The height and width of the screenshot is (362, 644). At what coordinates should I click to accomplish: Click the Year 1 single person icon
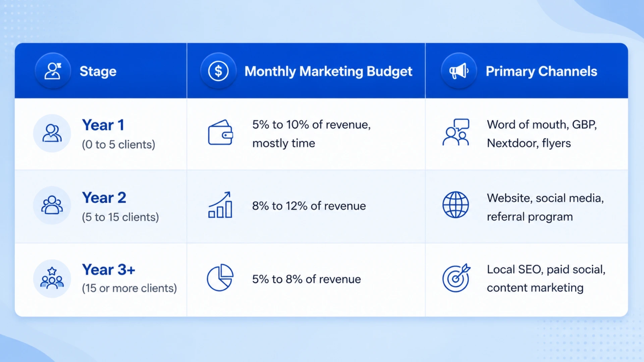point(52,133)
